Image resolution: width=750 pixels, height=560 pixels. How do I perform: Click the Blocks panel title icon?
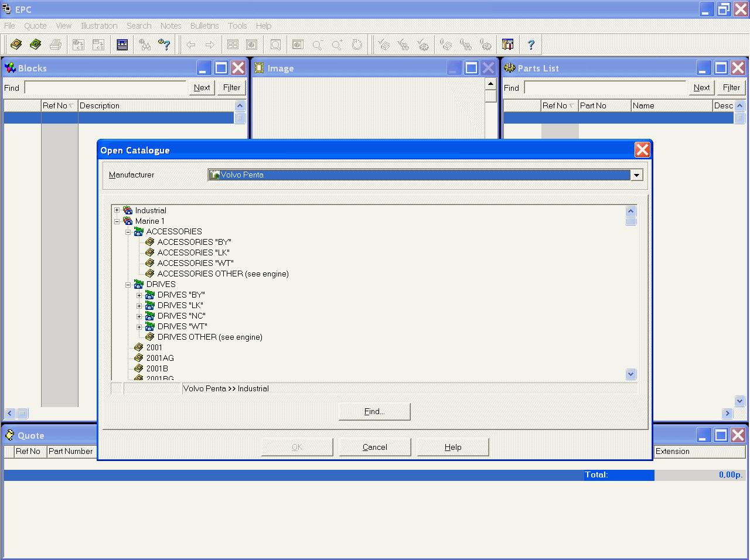[10, 68]
